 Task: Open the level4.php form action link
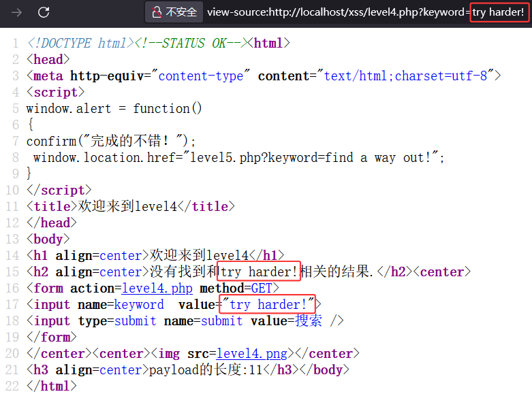[x=157, y=289]
